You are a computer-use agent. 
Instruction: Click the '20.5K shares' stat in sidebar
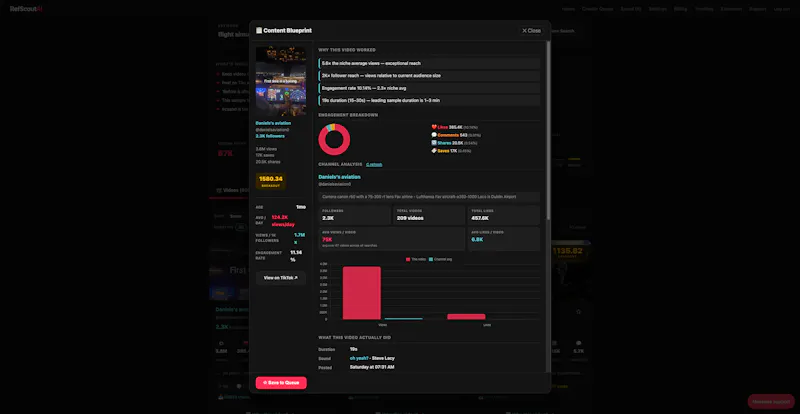[x=268, y=162]
